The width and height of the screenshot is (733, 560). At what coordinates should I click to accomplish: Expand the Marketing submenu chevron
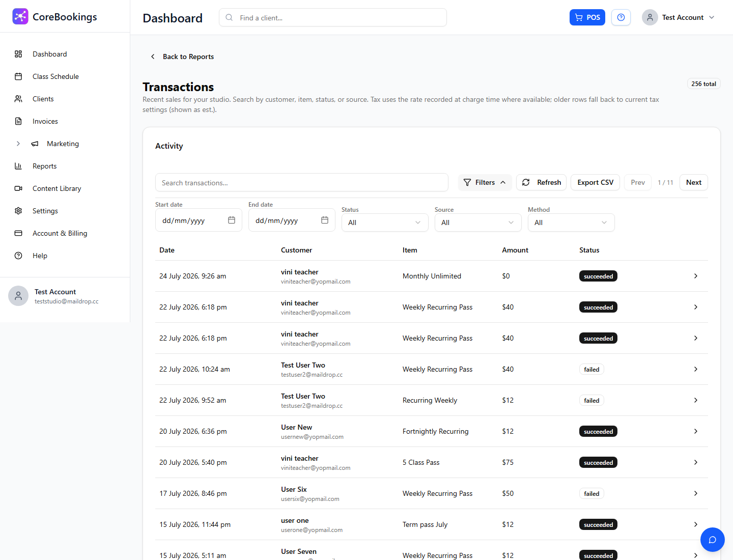18,144
